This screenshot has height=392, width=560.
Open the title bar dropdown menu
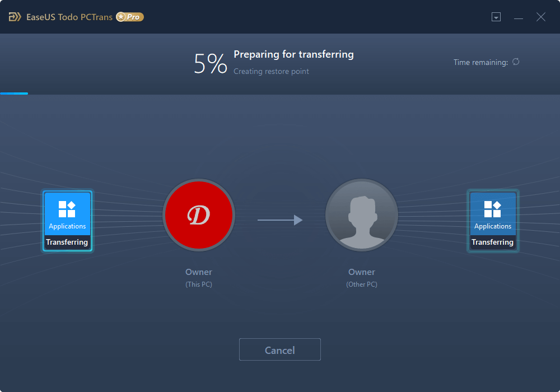[496, 17]
